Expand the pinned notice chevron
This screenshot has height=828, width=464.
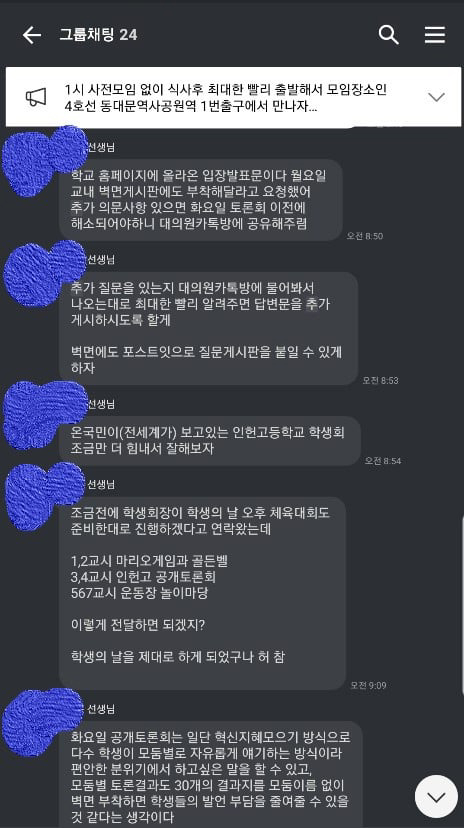(x=437, y=97)
